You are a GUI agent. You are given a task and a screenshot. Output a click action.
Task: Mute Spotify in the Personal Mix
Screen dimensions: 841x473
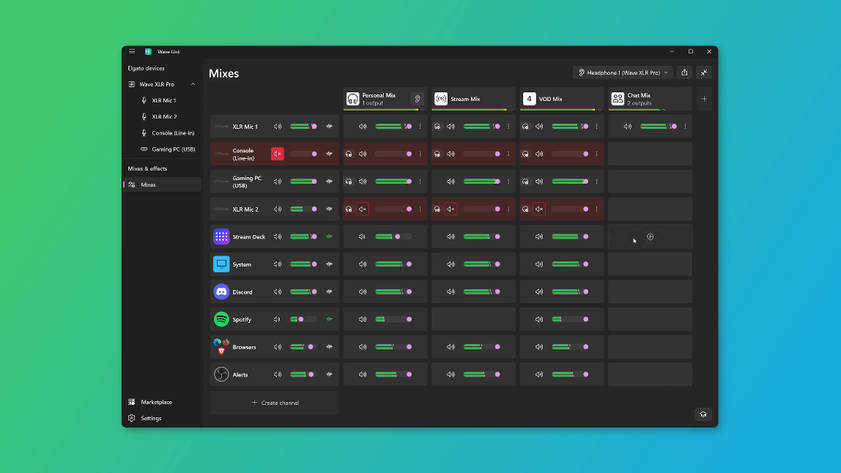pyautogui.click(x=363, y=319)
